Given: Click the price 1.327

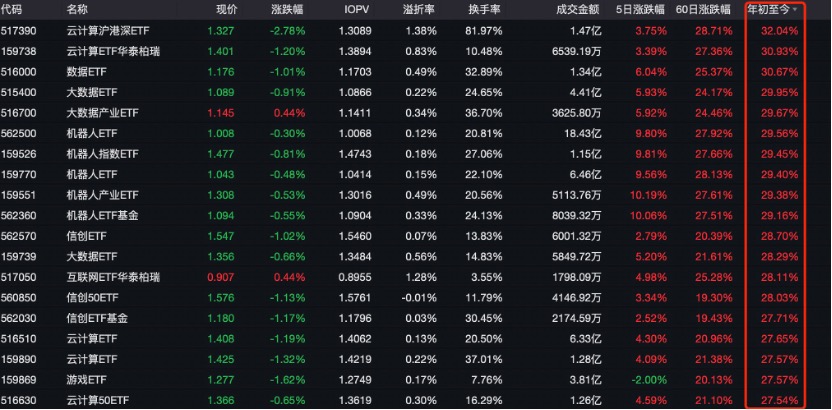Looking at the screenshot, I should tap(221, 31).
